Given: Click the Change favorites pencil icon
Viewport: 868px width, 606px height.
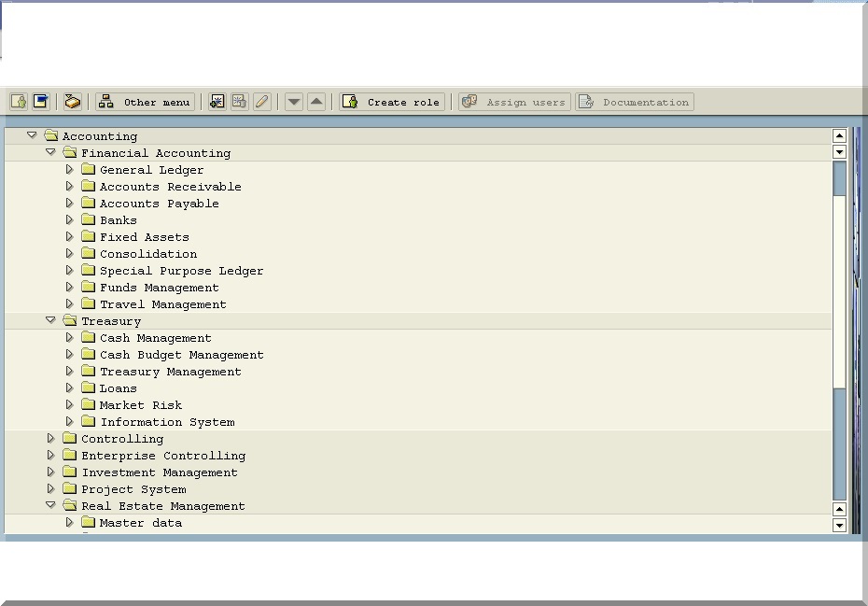Looking at the screenshot, I should coord(262,102).
